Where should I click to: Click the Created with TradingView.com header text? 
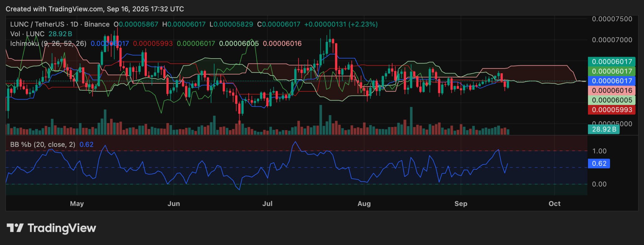pyautogui.click(x=95, y=9)
